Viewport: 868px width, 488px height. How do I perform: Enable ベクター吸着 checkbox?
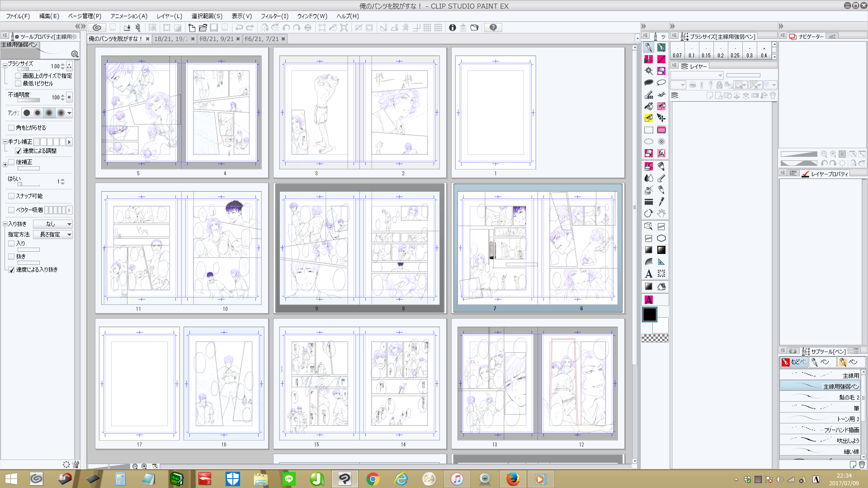(x=11, y=210)
